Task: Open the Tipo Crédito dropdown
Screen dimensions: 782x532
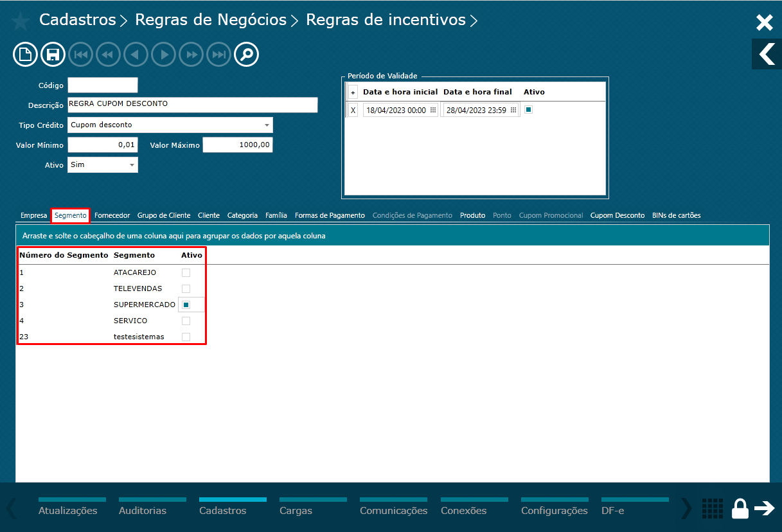Action: (x=267, y=125)
